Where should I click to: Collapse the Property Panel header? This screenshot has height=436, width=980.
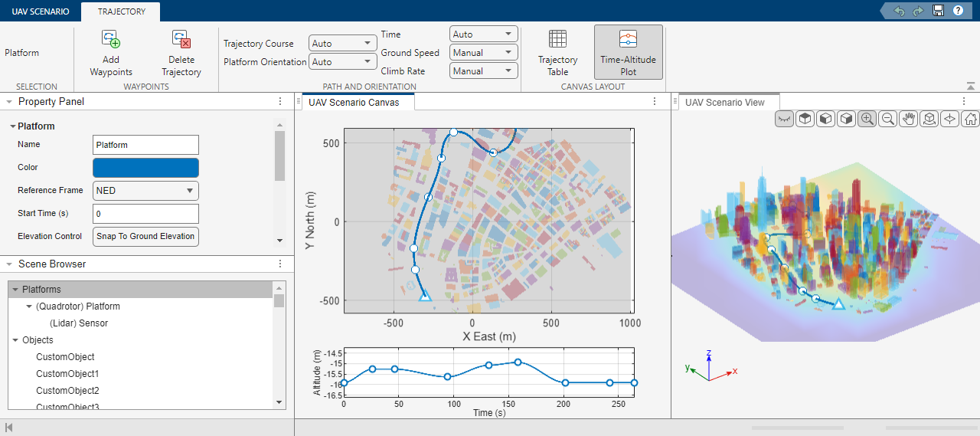(8, 102)
